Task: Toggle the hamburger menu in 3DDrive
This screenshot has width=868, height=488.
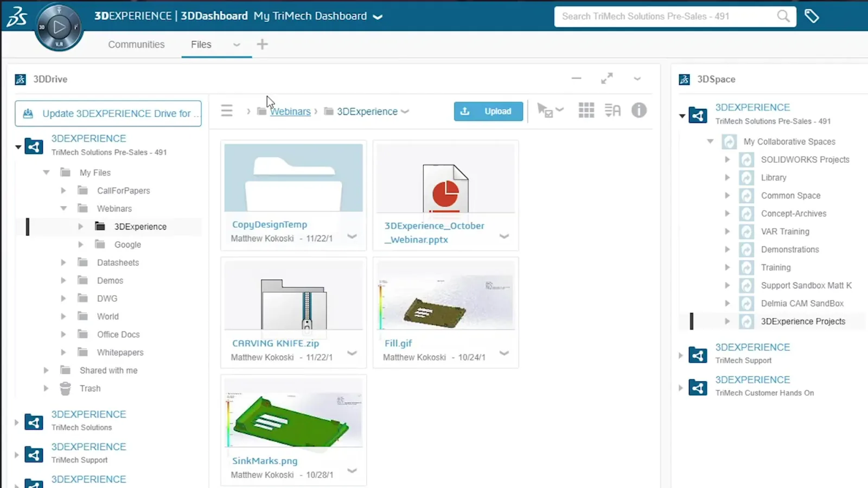Action: click(x=227, y=111)
